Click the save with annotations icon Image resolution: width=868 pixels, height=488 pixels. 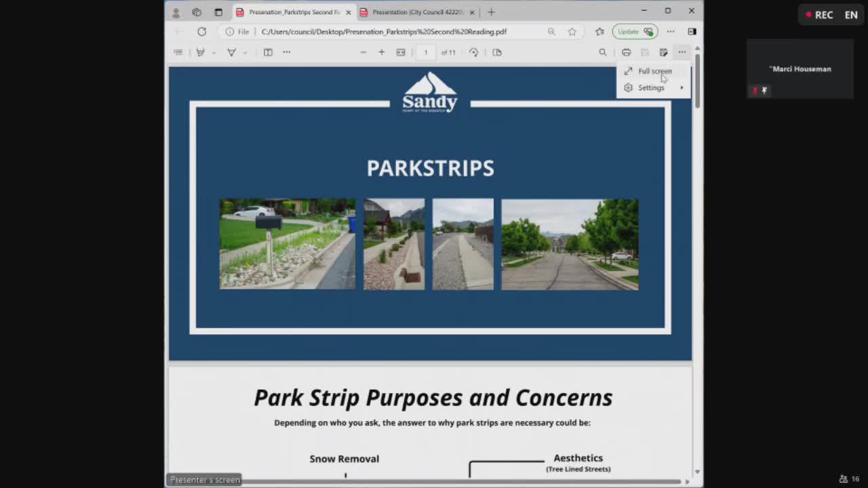coord(663,52)
